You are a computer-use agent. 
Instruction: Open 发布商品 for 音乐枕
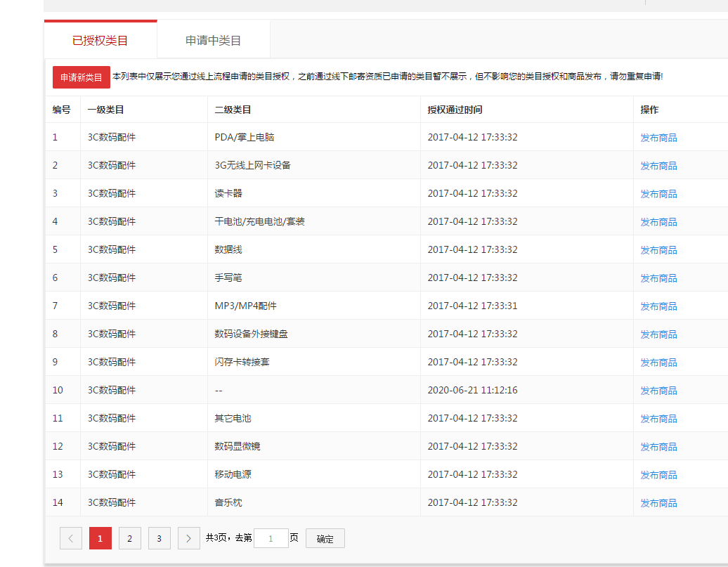[x=658, y=502]
